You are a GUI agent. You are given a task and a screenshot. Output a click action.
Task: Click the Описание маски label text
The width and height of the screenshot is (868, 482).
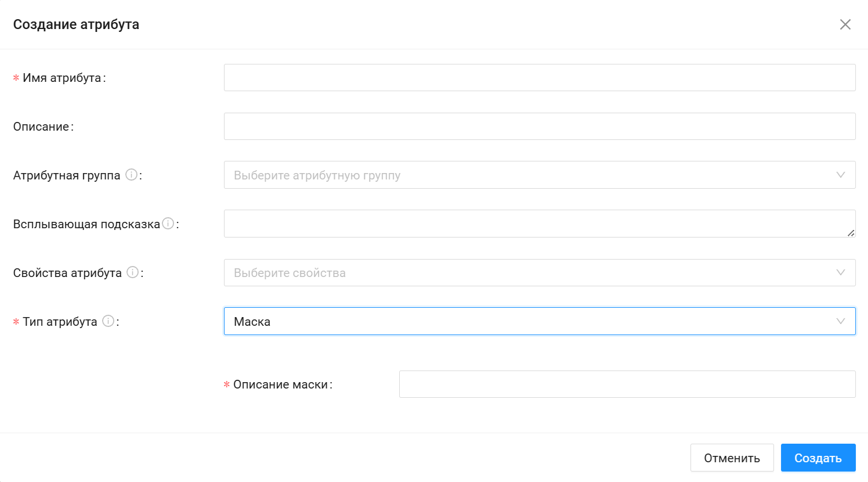coord(281,384)
